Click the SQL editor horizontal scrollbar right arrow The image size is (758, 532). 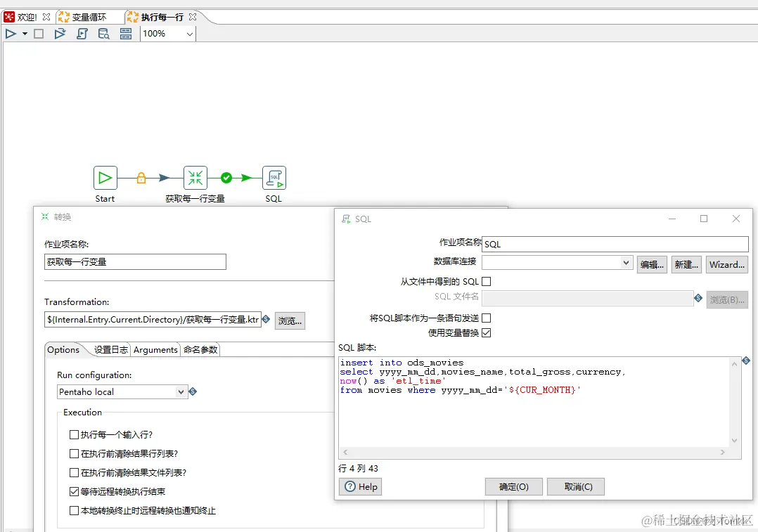point(723,453)
